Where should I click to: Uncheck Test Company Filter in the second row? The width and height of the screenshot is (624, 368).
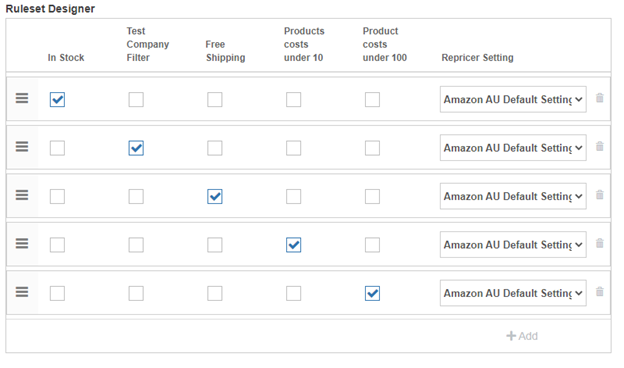tap(136, 148)
